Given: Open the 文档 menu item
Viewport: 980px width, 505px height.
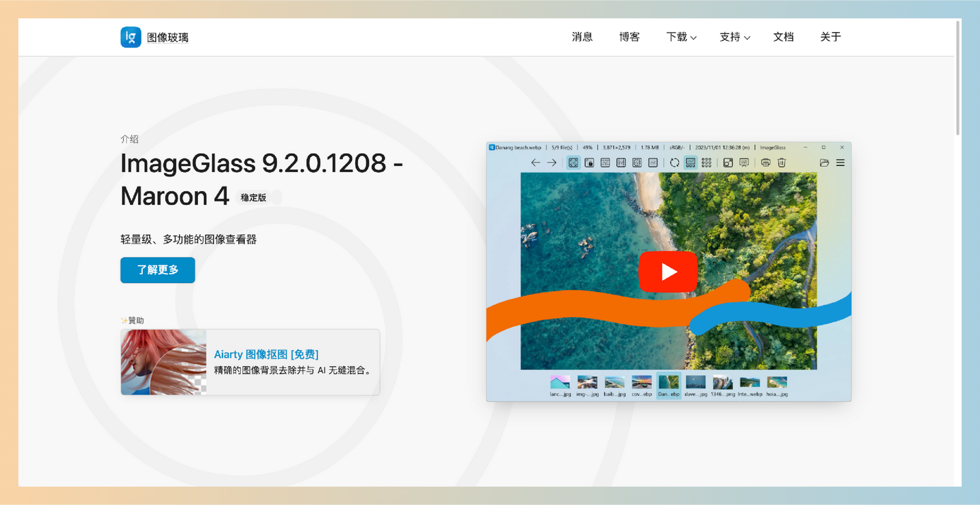Looking at the screenshot, I should (x=783, y=37).
